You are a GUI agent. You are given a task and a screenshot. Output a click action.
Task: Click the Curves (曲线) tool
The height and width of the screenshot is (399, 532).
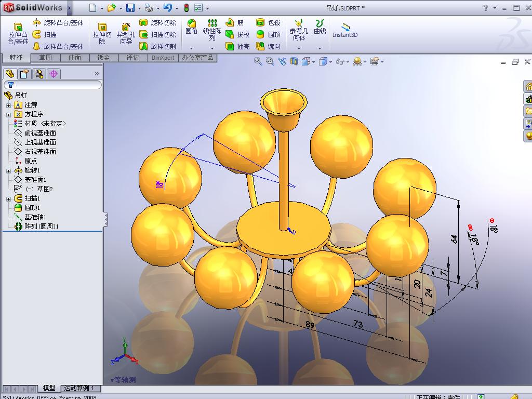click(x=320, y=27)
